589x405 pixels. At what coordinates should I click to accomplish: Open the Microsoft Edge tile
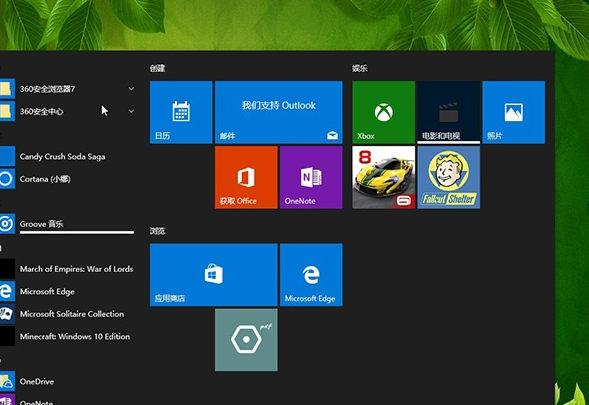point(311,275)
